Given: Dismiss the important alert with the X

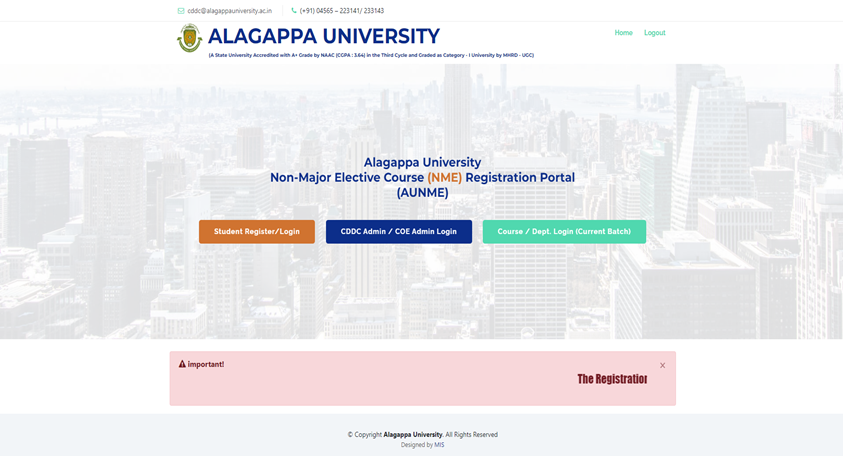Looking at the screenshot, I should (662, 366).
